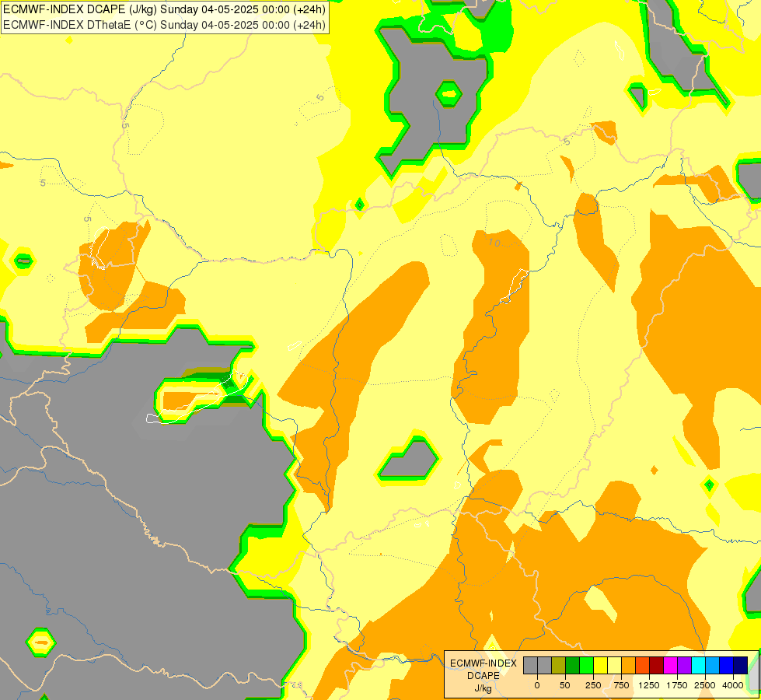Click the legend label '1750'

[x=677, y=685]
